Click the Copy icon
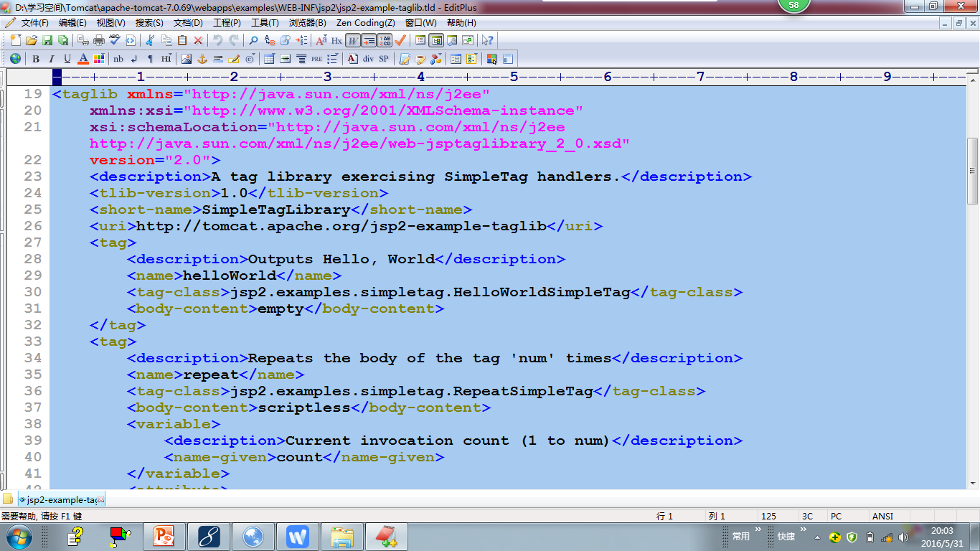Image resolution: width=980 pixels, height=551 pixels. 166,40
